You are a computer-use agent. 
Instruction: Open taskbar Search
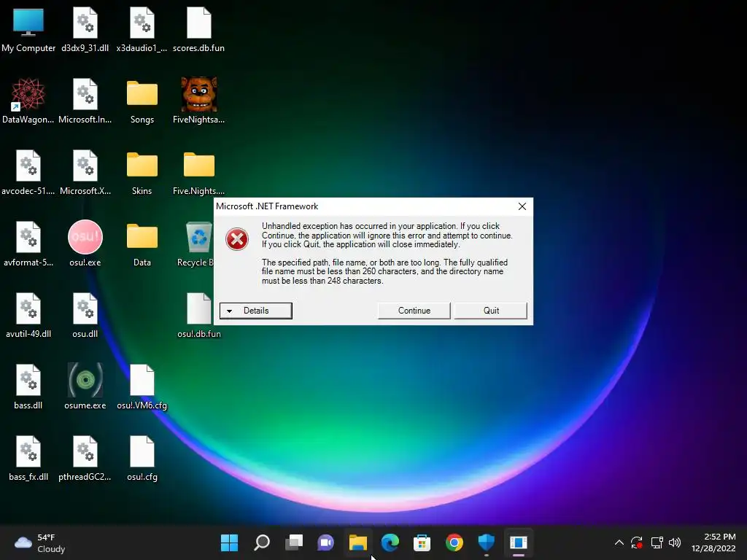(262, 542)
